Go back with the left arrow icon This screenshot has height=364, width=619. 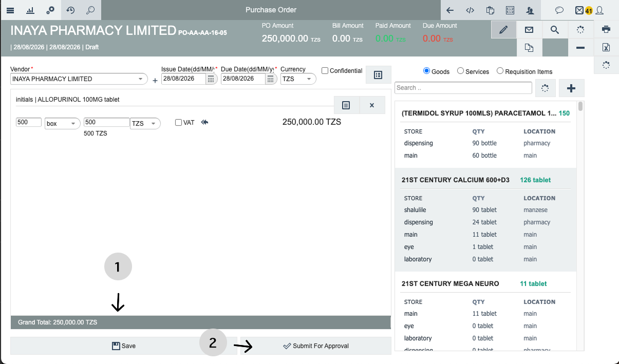(x=450, y=10)
